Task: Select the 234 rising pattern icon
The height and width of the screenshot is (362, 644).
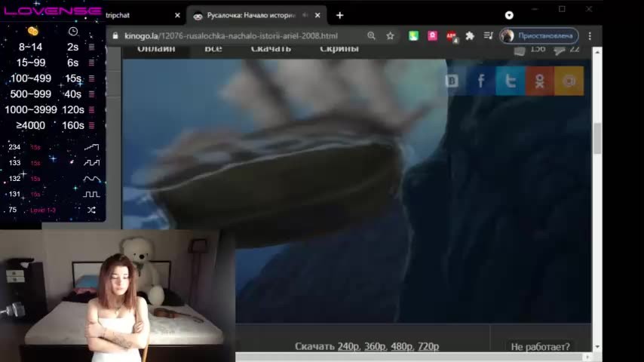Action: (x=91, y=147)
